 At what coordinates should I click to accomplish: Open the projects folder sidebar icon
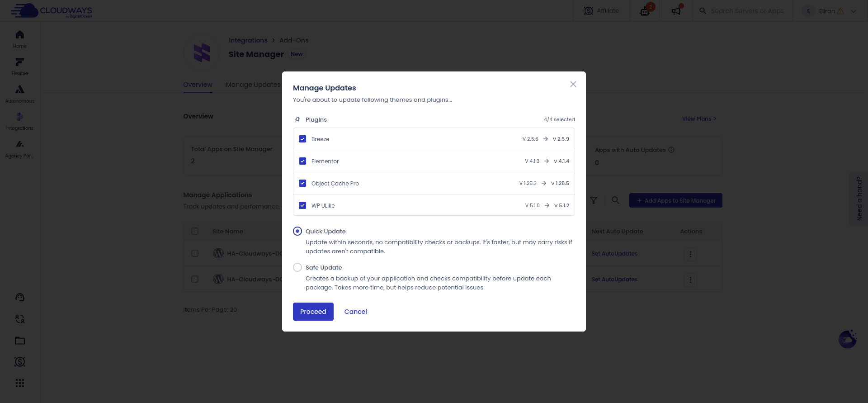coord(20,341)
